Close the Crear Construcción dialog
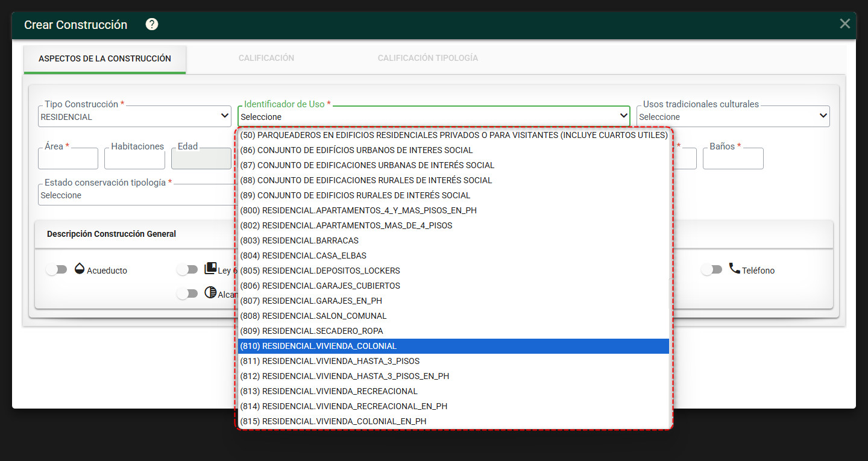This screenshot has height=461, width=868. click(845, 24)
